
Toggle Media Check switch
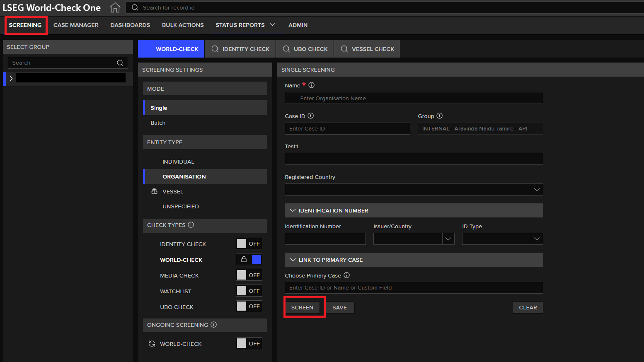point(249,275)
